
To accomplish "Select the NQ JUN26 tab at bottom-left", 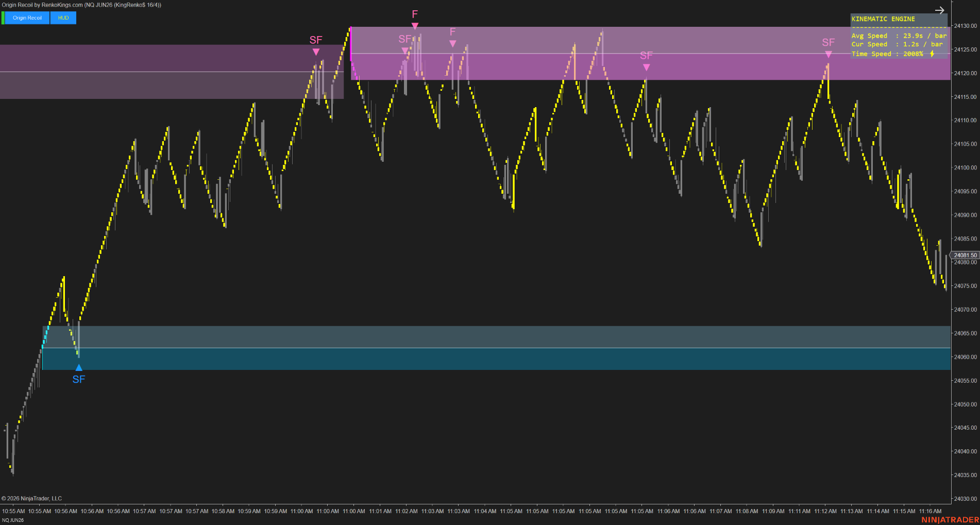I will (x=13, y=520).
